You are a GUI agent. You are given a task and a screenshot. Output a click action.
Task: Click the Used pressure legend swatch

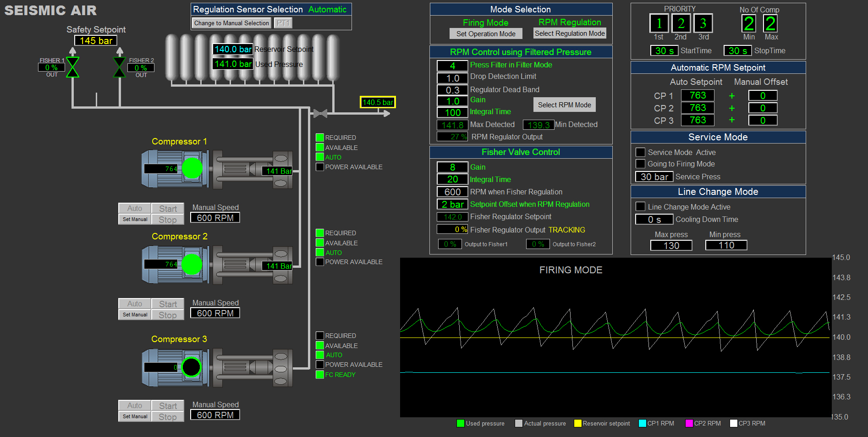(461, 423)
